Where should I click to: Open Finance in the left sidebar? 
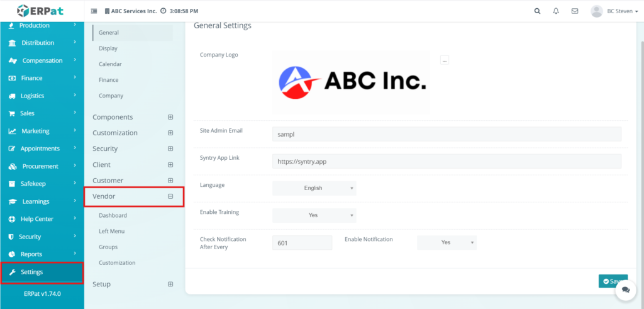point(31,78)
